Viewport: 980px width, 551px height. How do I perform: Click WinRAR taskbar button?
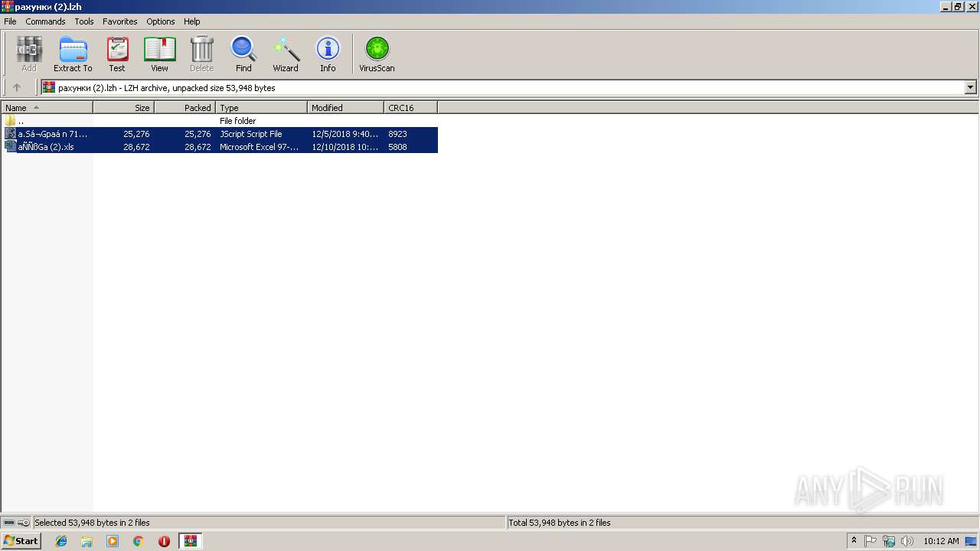(x=190, y=541)
